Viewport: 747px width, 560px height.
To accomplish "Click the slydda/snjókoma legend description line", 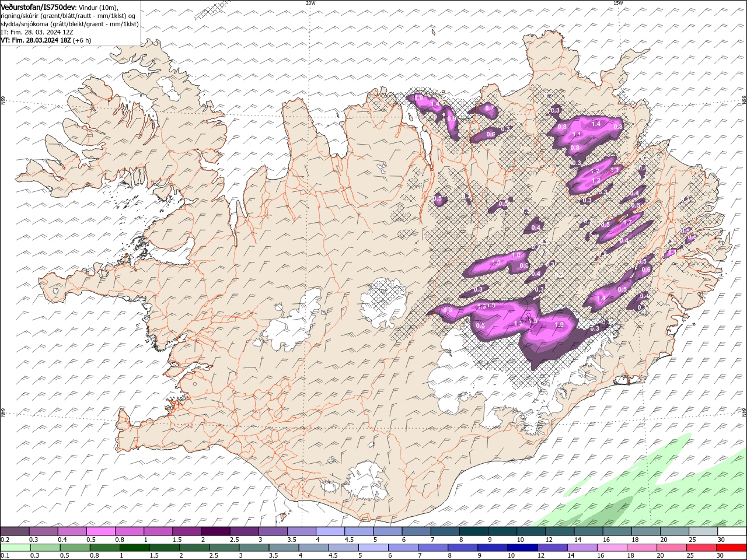I will click(69, 24).
